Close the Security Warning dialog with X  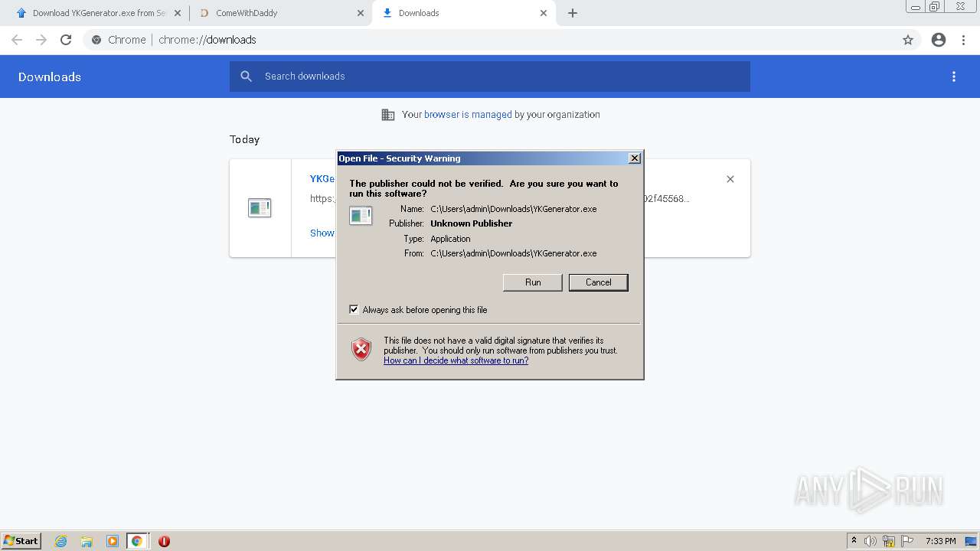pyautogui.click(x=634, y=158)
